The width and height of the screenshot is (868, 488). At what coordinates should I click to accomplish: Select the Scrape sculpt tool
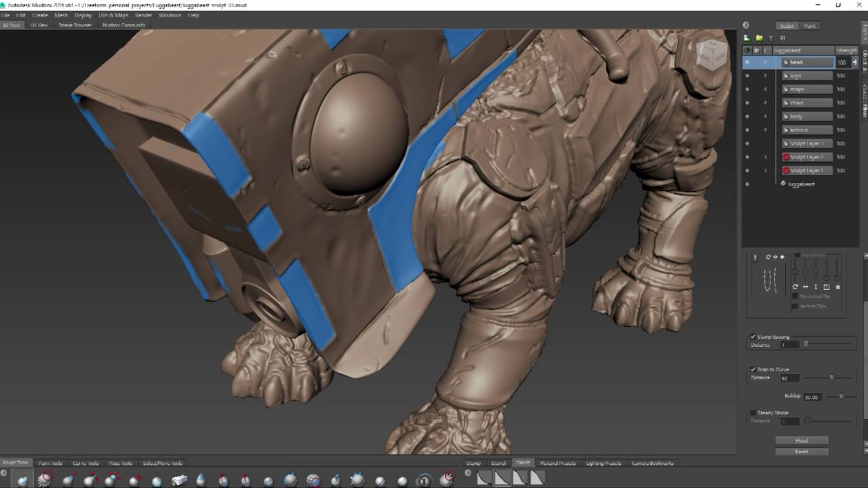(x=268, y=480)
